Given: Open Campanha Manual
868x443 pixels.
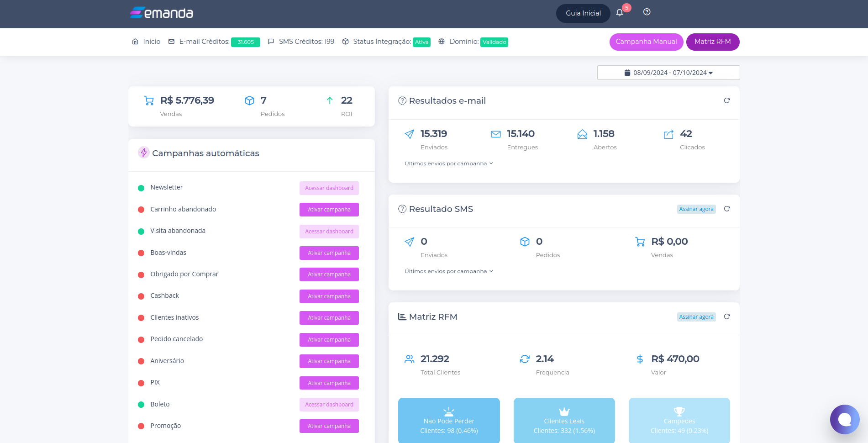Looking at the screenshot, I should pyautogui.click(x=646, y=42).
